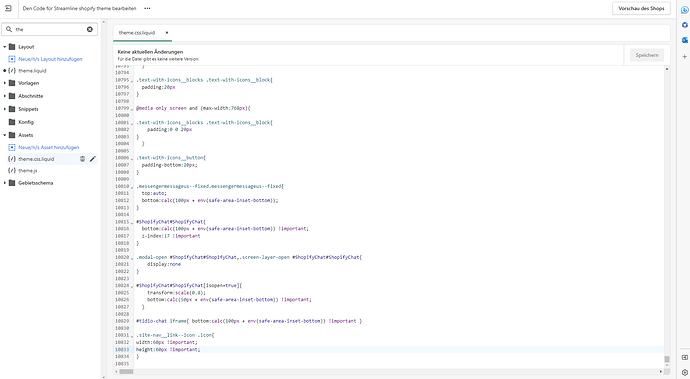The image size is (690, 379).
Task: Collapse the Layout folder arrow
Action: 4,47
